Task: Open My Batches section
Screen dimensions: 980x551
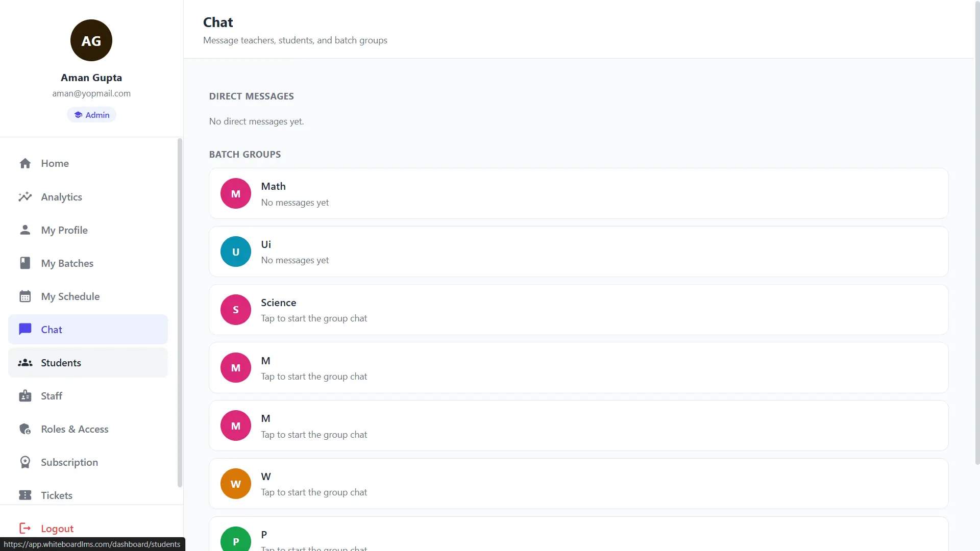Action: 88,263
